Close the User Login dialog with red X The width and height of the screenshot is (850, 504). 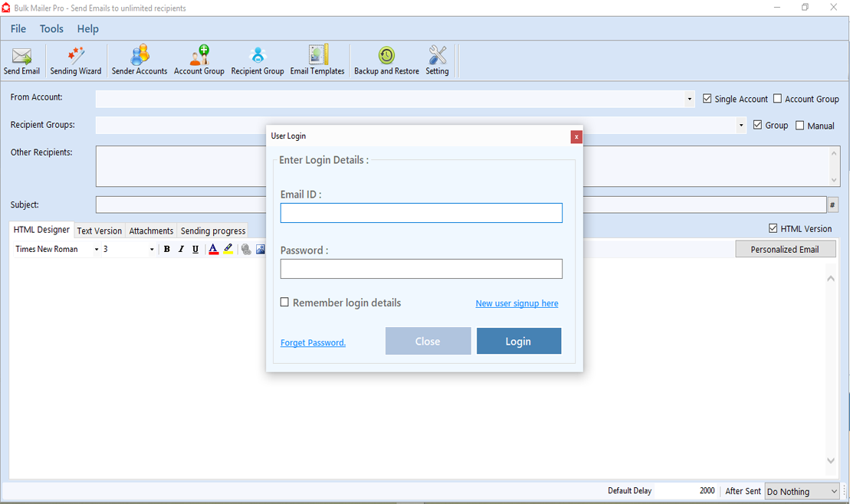click(x=576, y=136)
